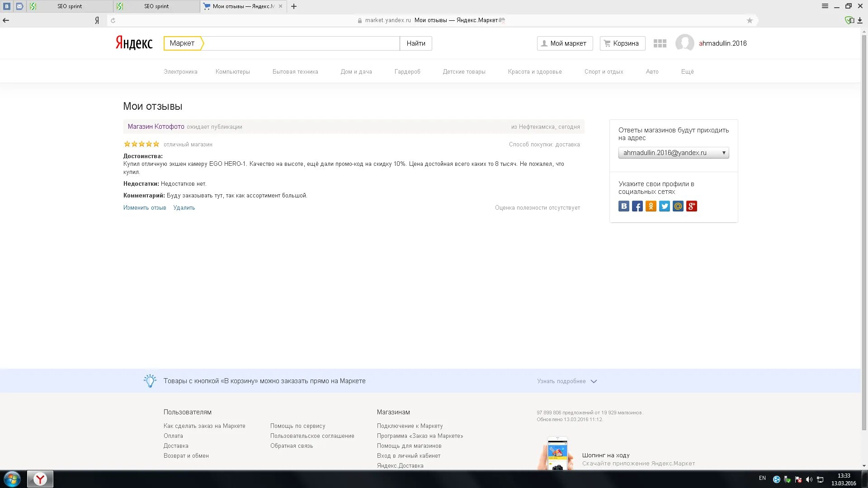This screenshot has height=488, width=868.
Task: Link the Facebook social profile icon
Action: point(637,206)
